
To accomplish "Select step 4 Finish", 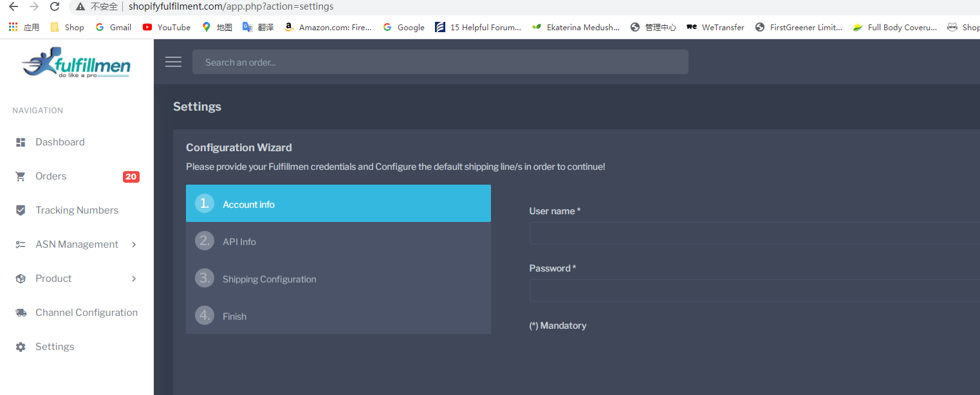I will click(338, 315).
